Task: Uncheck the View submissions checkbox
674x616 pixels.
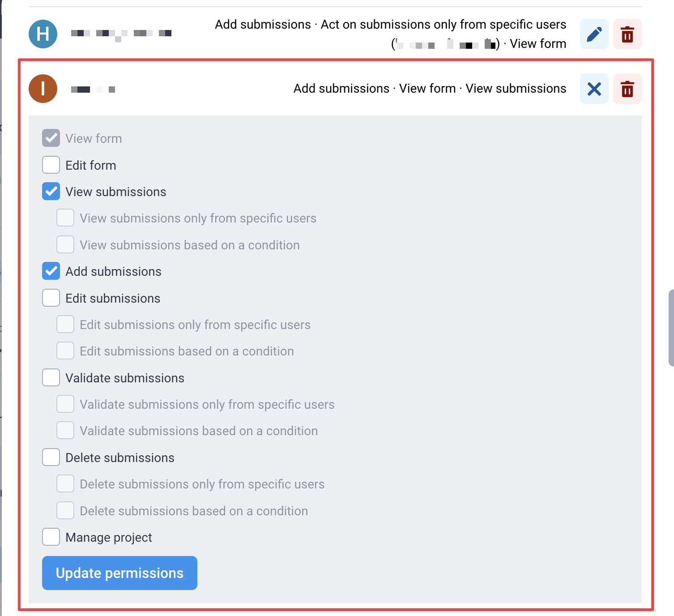Action: (x=51, y=191)
